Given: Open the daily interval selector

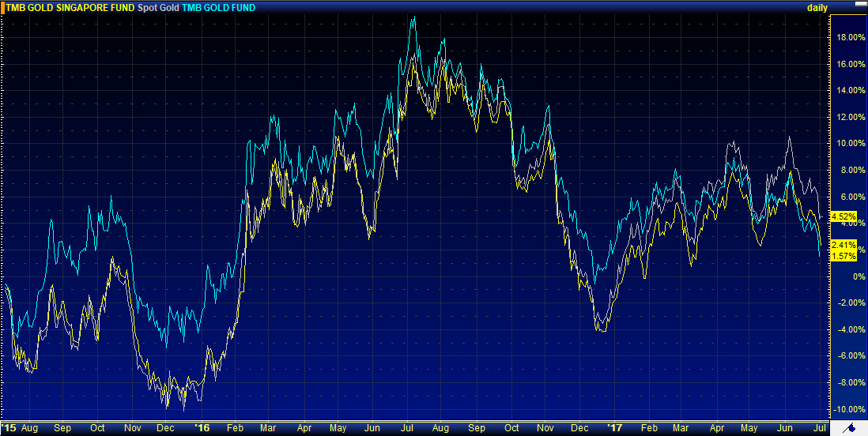Looking at the screenshot, I should (817, 8).
